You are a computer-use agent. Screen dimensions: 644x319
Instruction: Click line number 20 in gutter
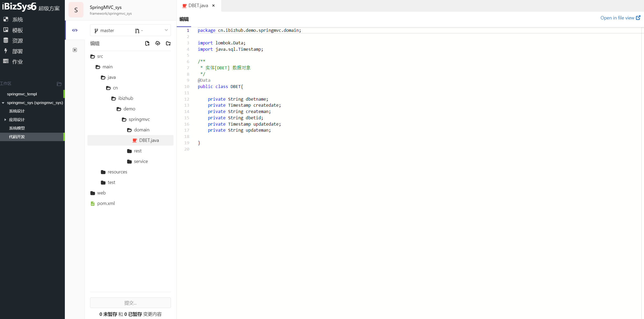click(x=187, y=149)
